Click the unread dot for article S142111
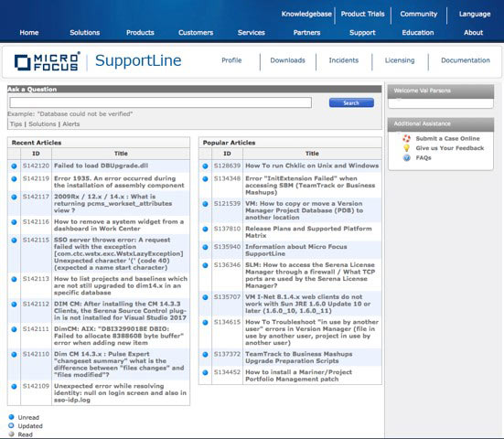Image resolution: width=504 pixels, height=439 pixels. click(14, 329)
